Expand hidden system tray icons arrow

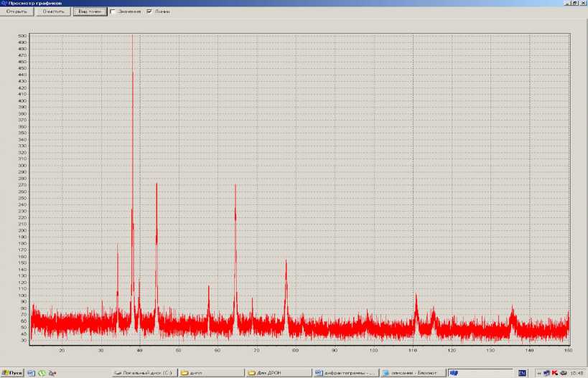[x=538, y=373]
